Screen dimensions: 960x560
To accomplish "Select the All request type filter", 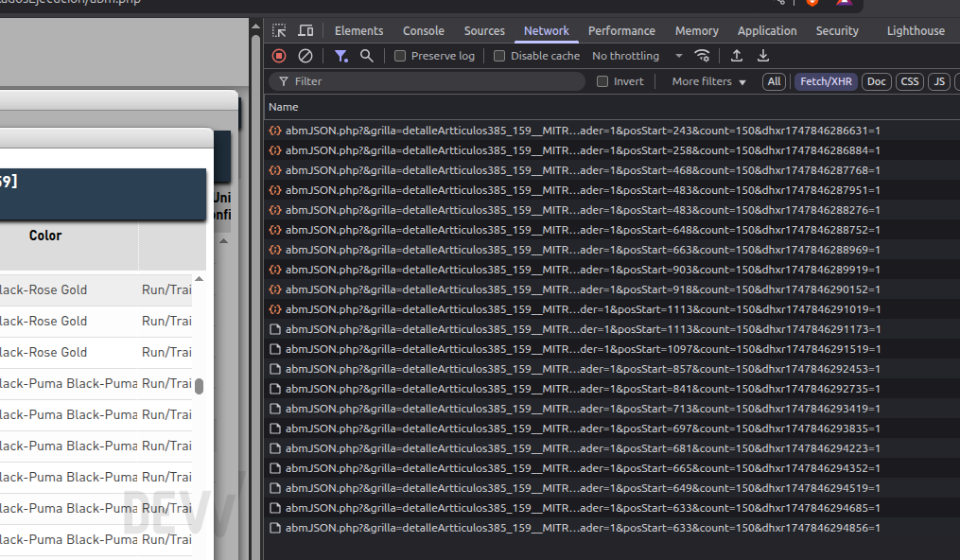I will pyautogui.click(x=774, y=81).
